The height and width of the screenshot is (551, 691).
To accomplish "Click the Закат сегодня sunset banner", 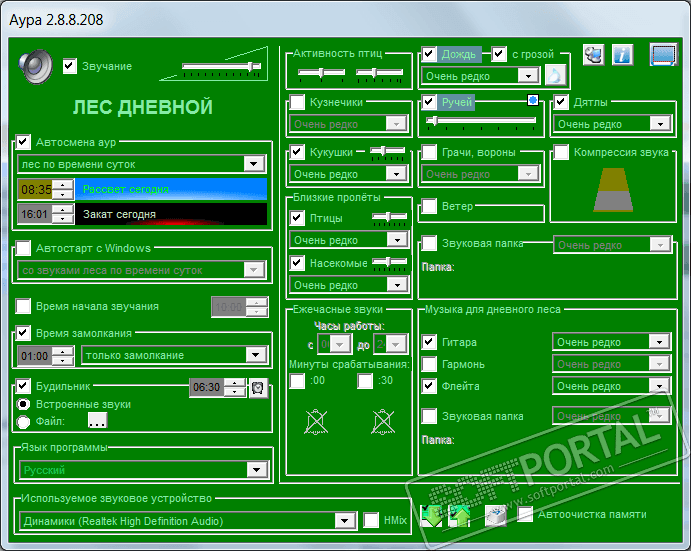I will [x=171, y=214].
